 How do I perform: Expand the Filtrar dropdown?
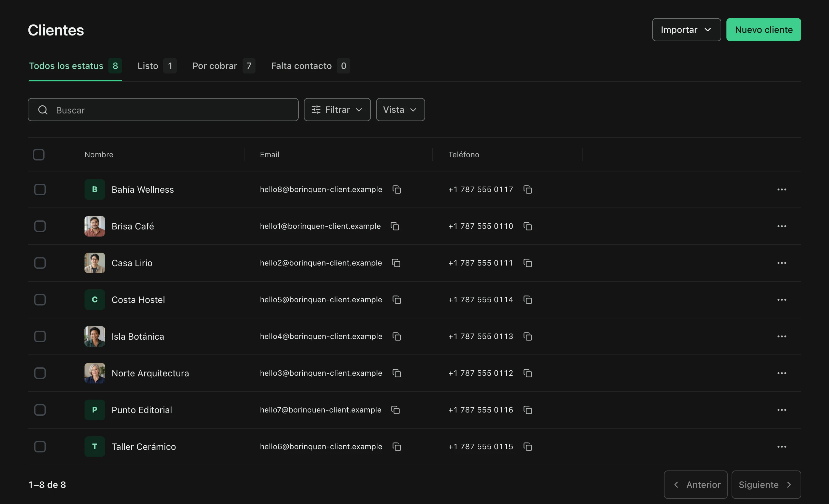pyautogui.click(x=337, y=110)
